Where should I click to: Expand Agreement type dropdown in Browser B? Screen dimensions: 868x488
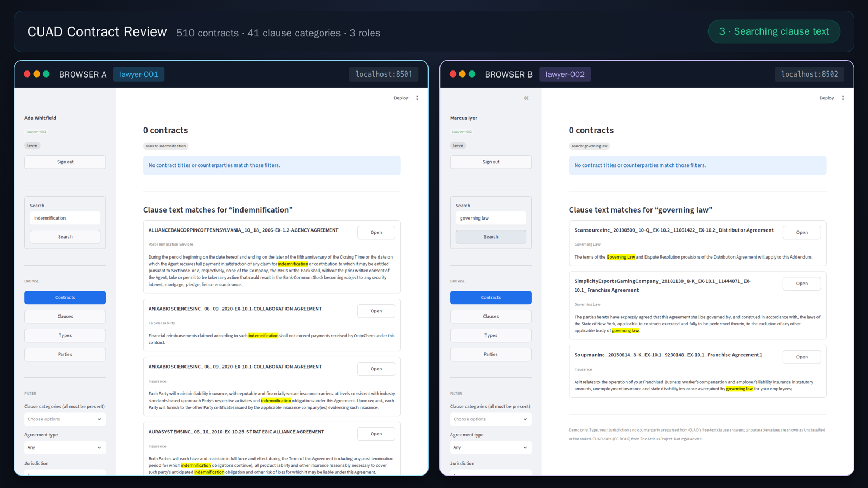pos(491,447)
